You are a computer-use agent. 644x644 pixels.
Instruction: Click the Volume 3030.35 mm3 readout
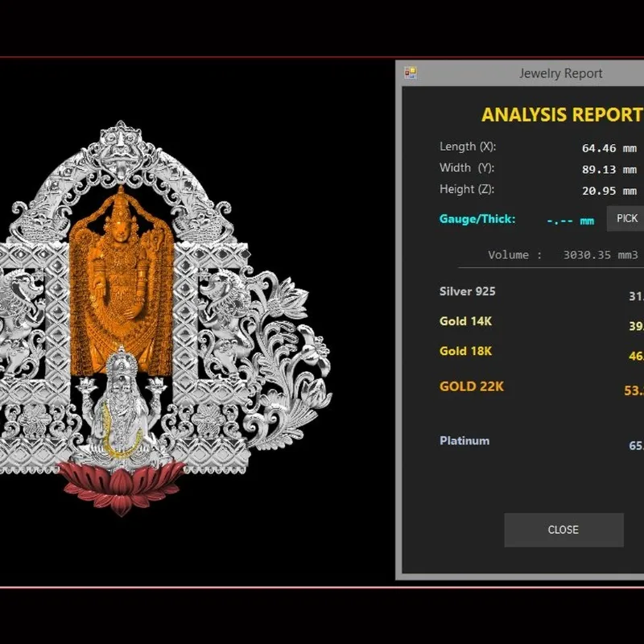(x=563, y=255)
